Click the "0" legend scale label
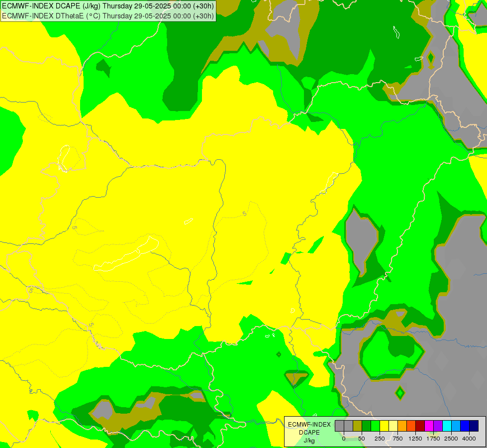This screenshot has height=448, width=487. pos(344,439)
